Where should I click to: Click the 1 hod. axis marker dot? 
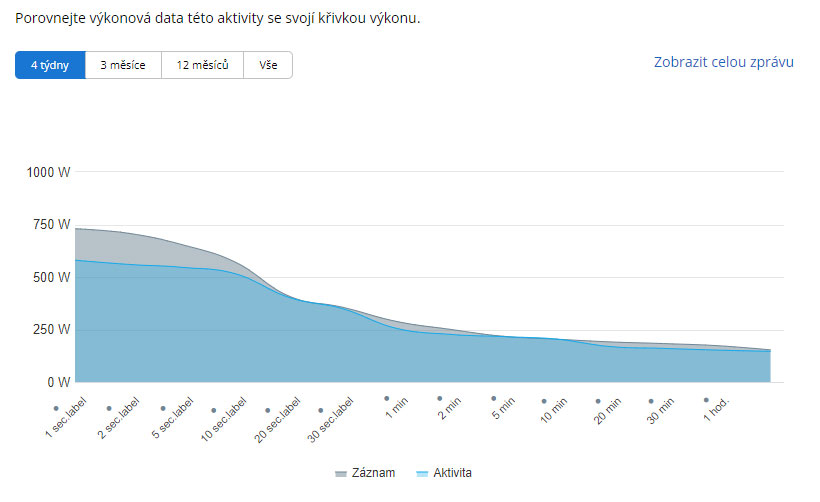706,400
